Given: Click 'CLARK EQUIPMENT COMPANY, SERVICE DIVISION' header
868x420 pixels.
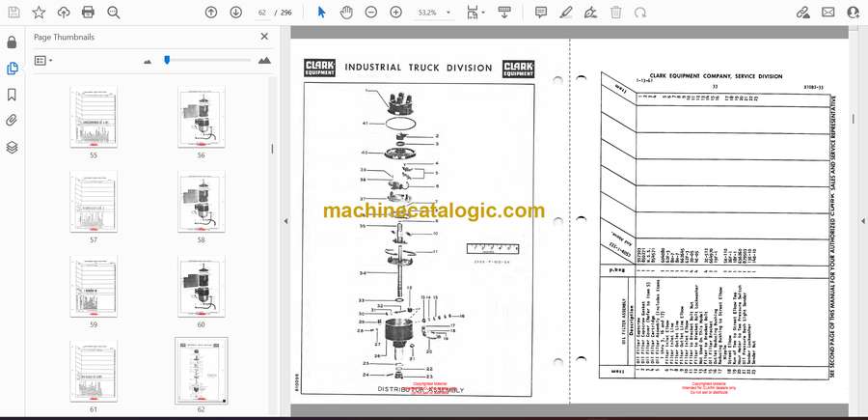Looking at the screenshot, I should pyautogui.click(x=716, y=76).
